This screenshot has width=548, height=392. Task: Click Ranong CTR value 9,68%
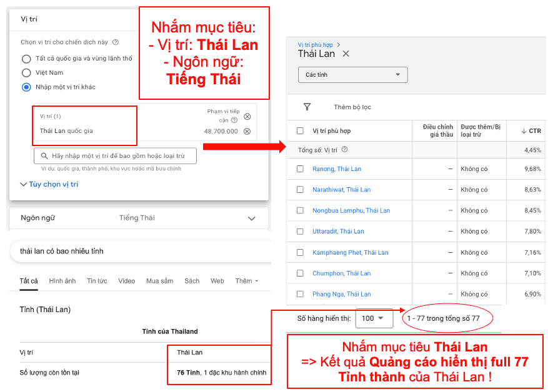532,169
